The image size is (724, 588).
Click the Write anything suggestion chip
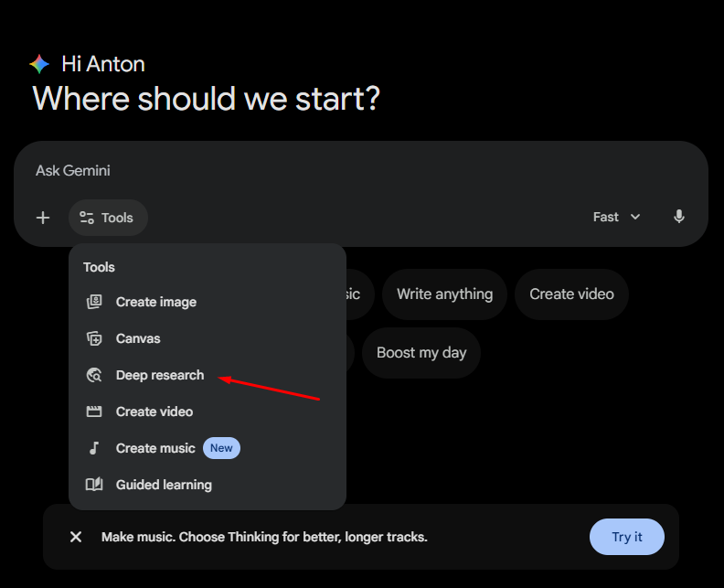[444, 294]
